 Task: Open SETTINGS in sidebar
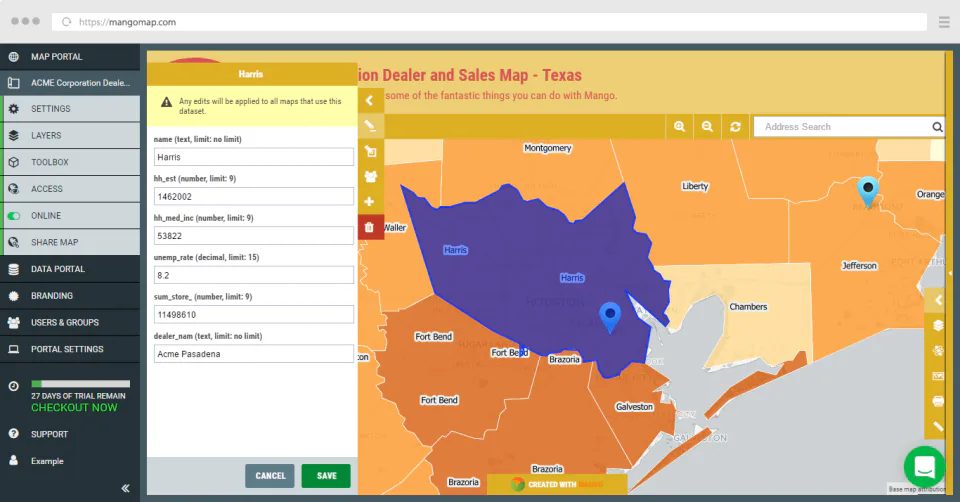point(70,108)
